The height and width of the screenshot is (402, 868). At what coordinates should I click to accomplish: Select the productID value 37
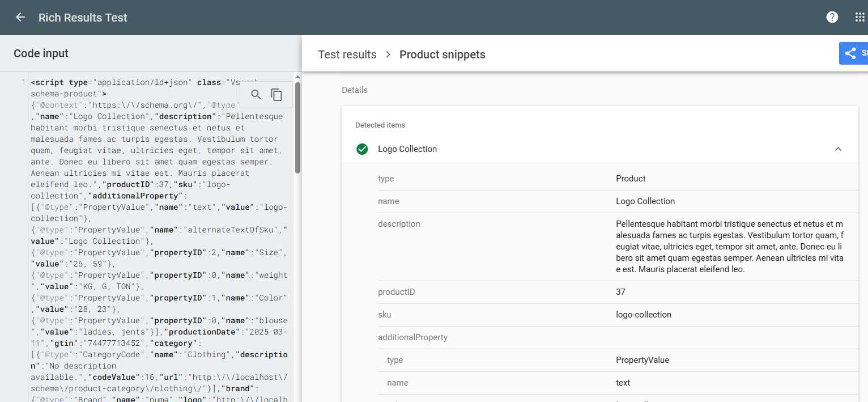pyautogui.click(x=620, y=291)
